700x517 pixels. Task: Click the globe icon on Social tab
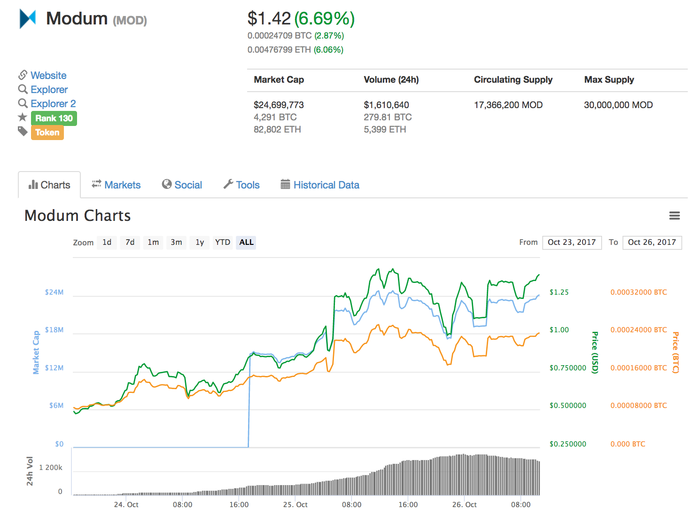(167, 185)
